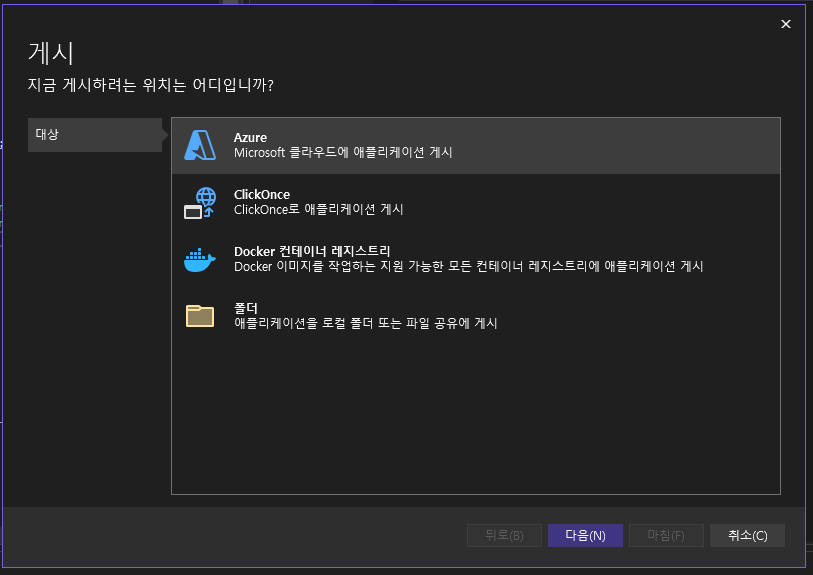Choose the ClickOnce title text
This screenshot has width=813, height=575.
[262, 194]
